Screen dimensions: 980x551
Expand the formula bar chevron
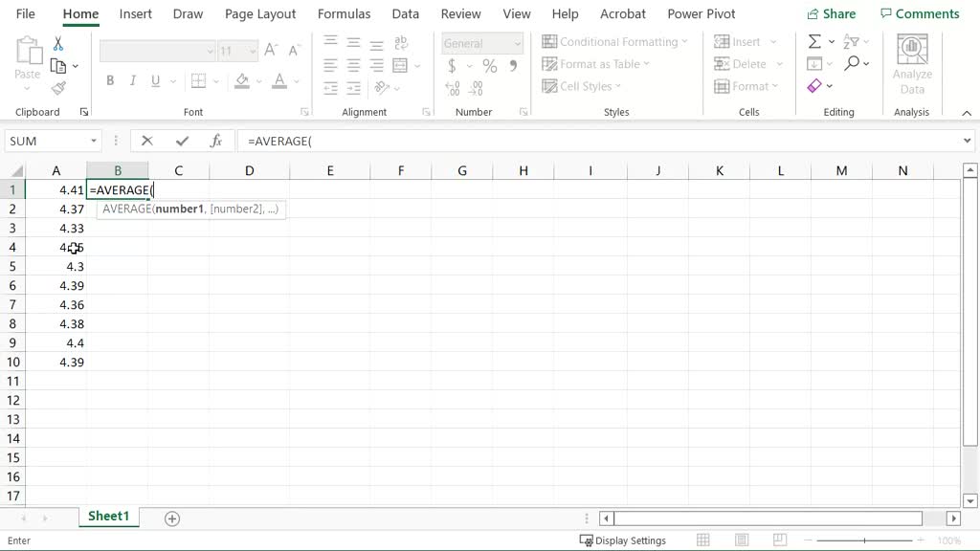pos(967,142)
